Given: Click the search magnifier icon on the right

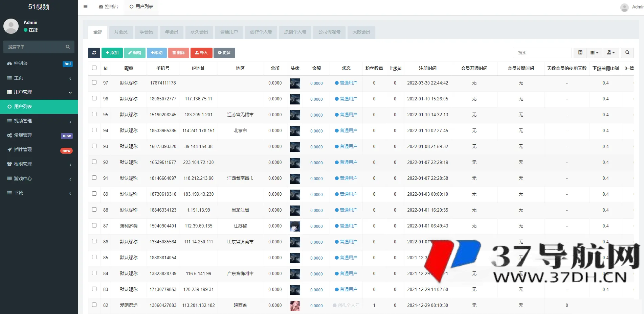Looking at the screenshot, I should [x=627, y=53].
